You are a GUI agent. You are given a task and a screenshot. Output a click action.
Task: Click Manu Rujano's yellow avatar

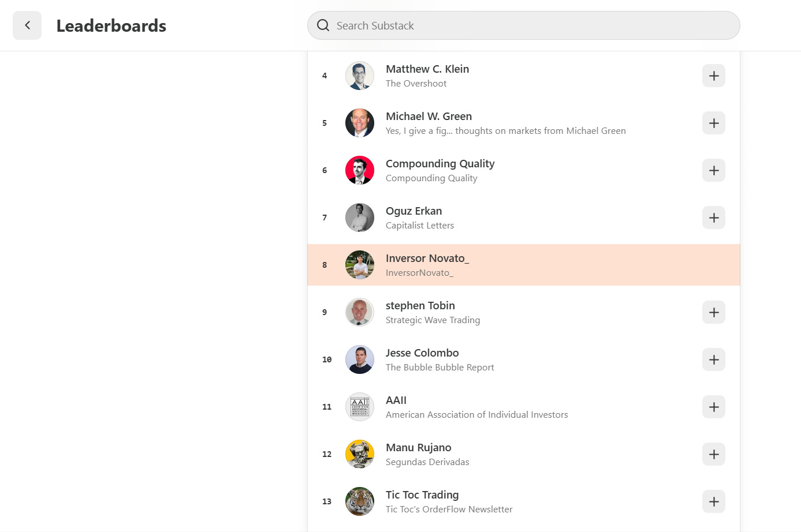tap(360, 454)
